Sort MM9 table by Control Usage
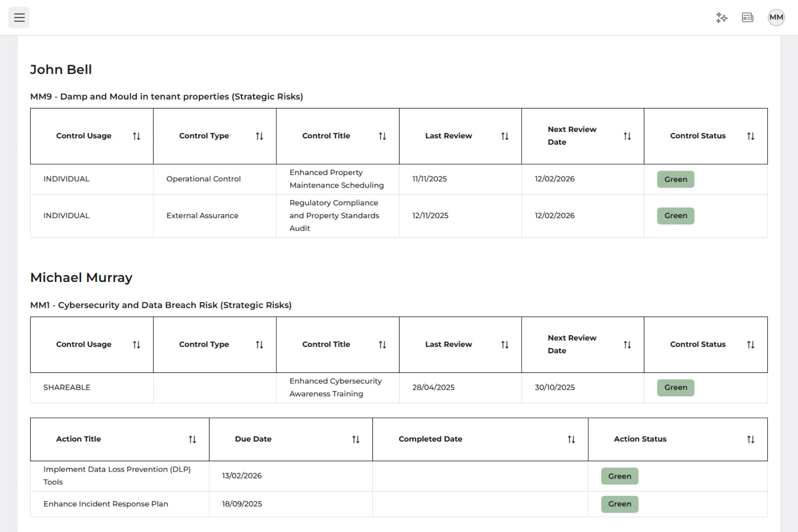798x532 pixels. (136, 136)
